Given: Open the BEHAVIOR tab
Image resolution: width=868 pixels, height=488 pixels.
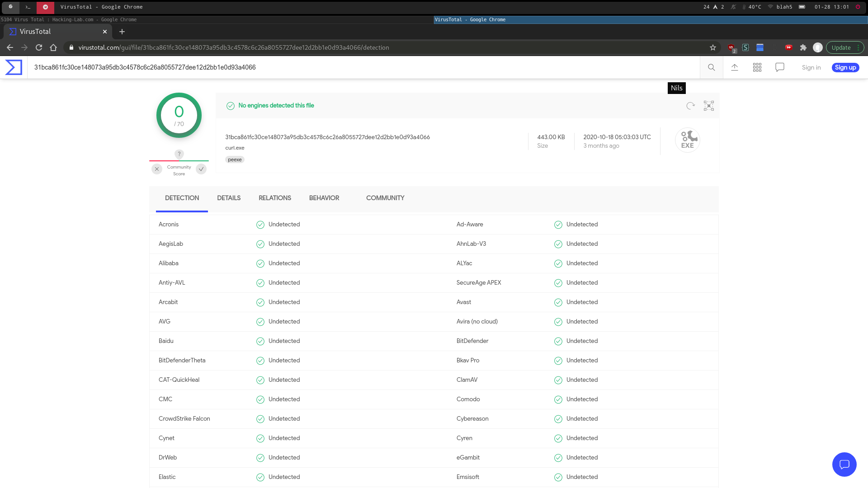Looking at the screenshot, I should [324, 198].
